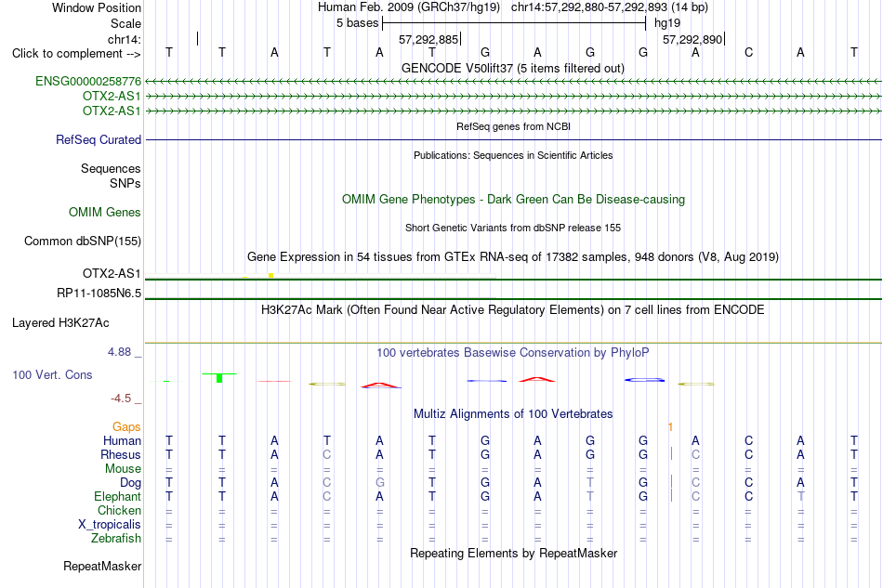
Task: Select the SNPs track label
Action: pyautogui.click(x=125, y=183)
